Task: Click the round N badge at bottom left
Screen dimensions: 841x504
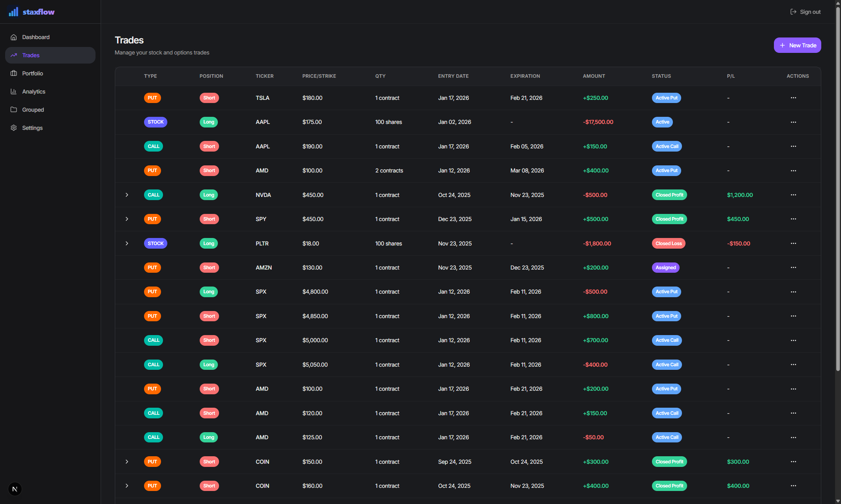Action: click(x=15, y=489)
